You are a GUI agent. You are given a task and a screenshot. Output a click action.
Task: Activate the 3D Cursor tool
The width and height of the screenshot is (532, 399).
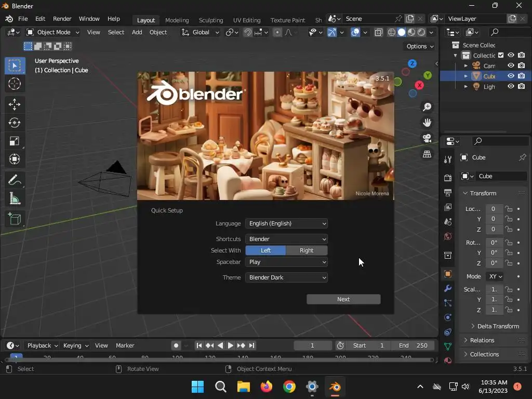point(15,84)
